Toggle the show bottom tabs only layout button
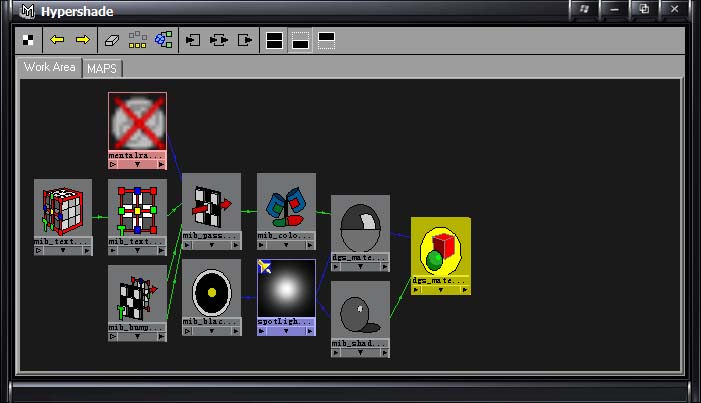This screenshot has width=701, height=403. pos(300,41)
